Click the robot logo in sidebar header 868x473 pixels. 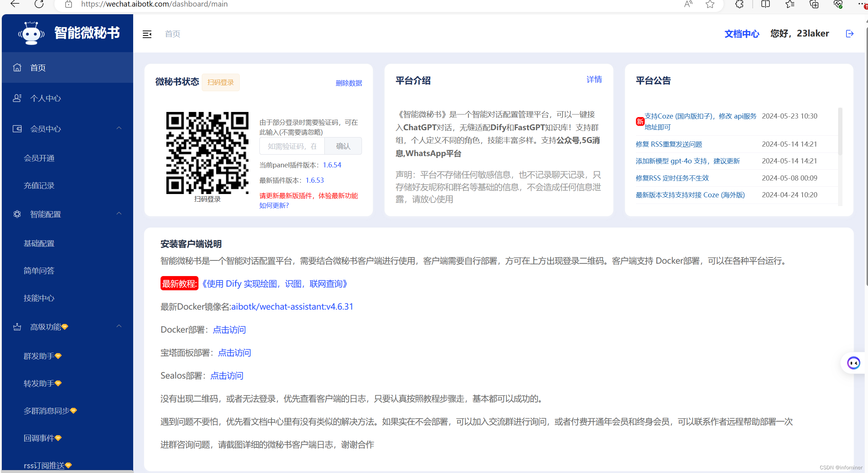click(x=32, y=33)
